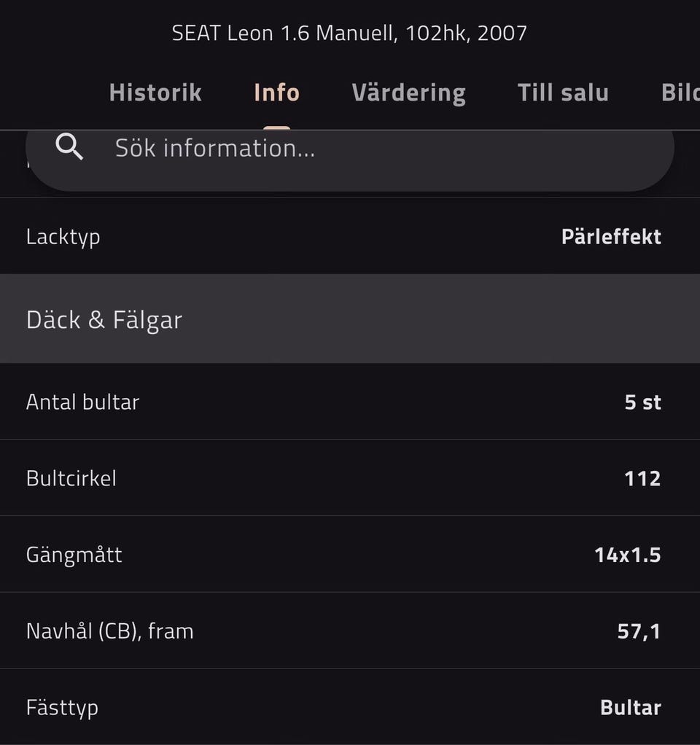The height and width of the screenshot is (745, 700).
Task: Select the Bultar fastening type value
Action: (630, 707)
